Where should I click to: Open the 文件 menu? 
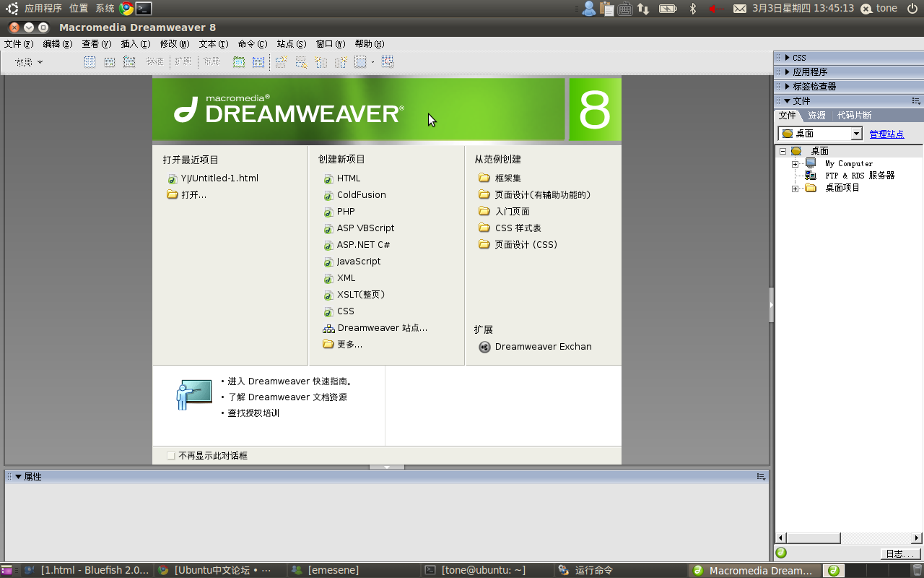[x=18, y=44]
